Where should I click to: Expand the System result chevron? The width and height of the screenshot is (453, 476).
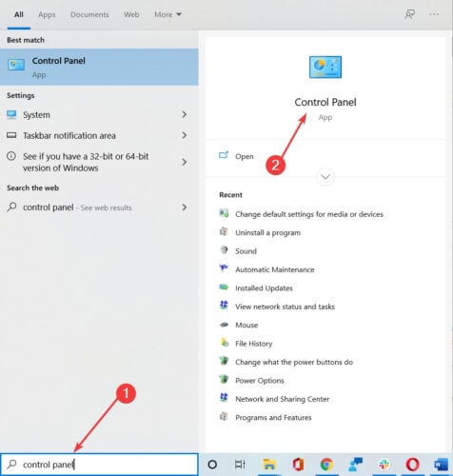coord(185,114)
